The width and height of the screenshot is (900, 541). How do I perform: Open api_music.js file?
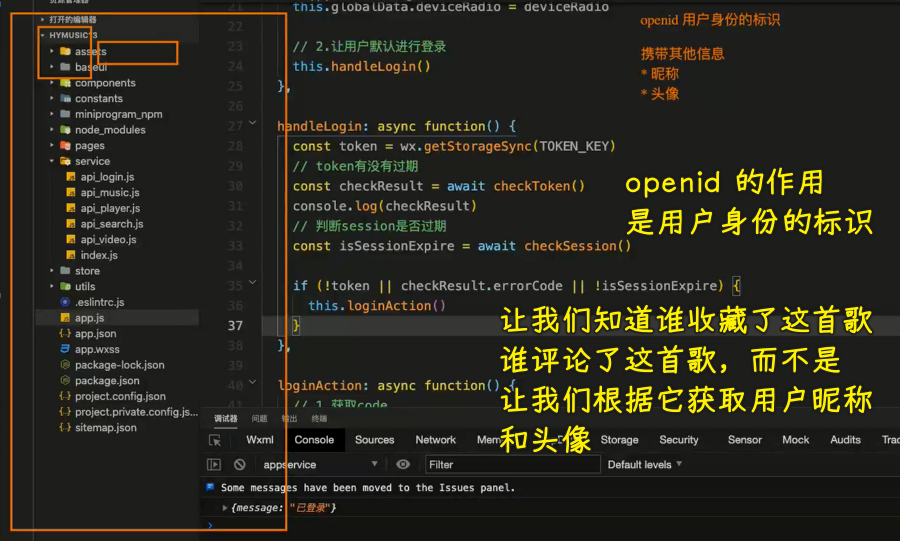(x=110, y=192)
